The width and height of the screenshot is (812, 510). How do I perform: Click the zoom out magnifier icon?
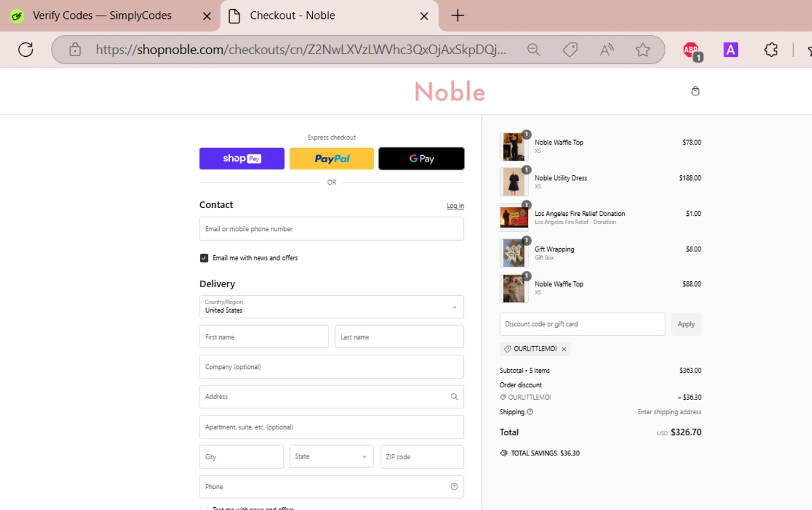tap(534, 50)
